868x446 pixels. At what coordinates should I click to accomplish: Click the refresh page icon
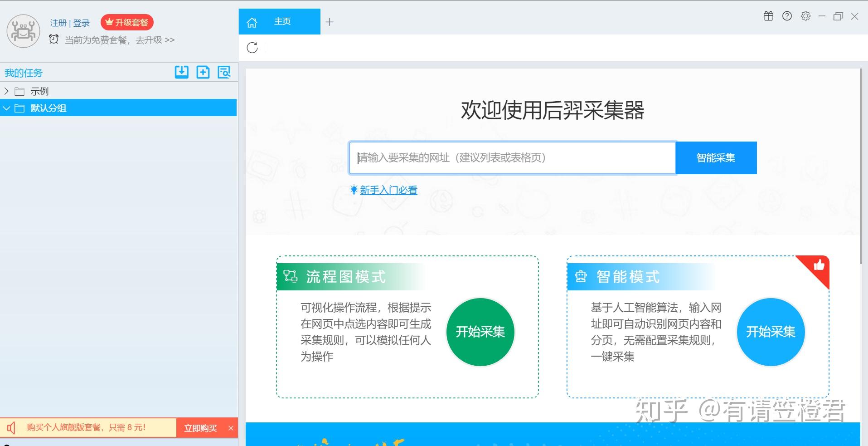pos(252,47)
